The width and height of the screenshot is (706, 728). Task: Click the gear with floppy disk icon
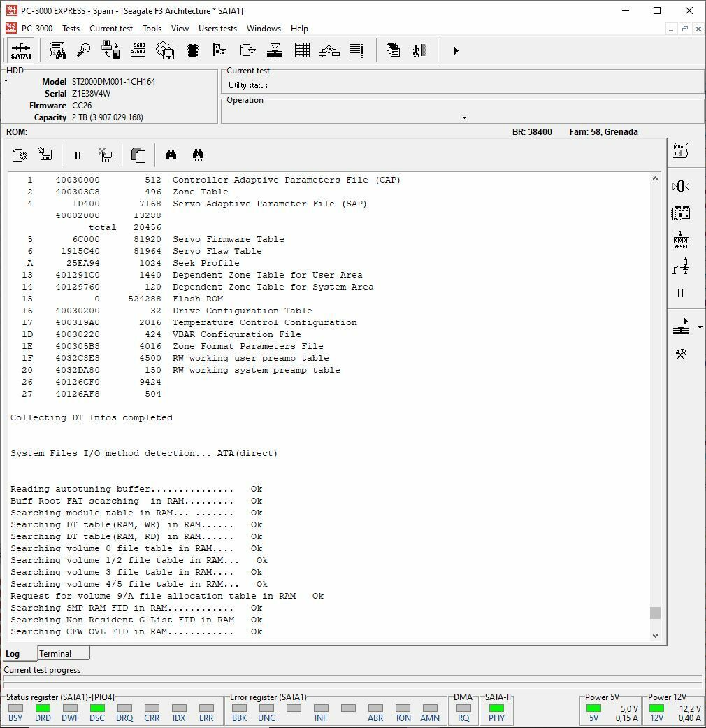click(x=165, y=50)
